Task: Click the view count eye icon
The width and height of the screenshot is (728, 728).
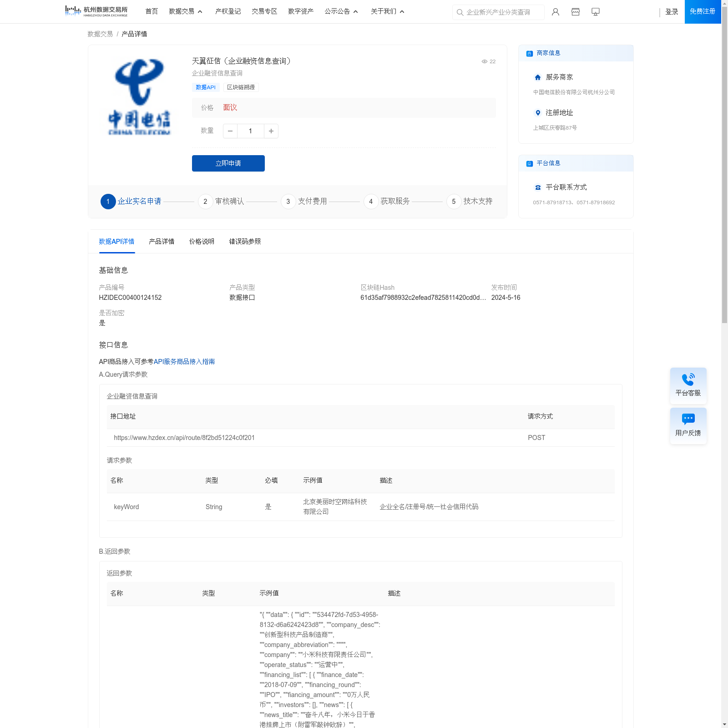Action: tap(485, 61)
